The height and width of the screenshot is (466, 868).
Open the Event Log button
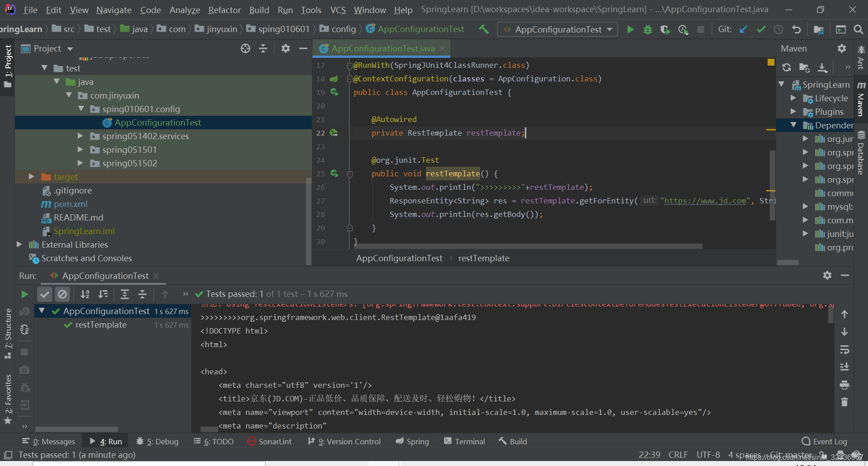click(x=824, y=442)
